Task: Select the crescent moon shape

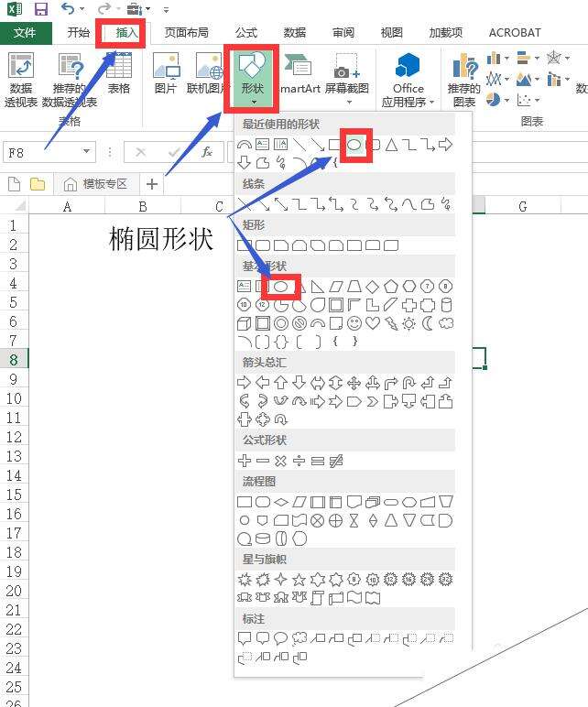Action: [428, 323]
